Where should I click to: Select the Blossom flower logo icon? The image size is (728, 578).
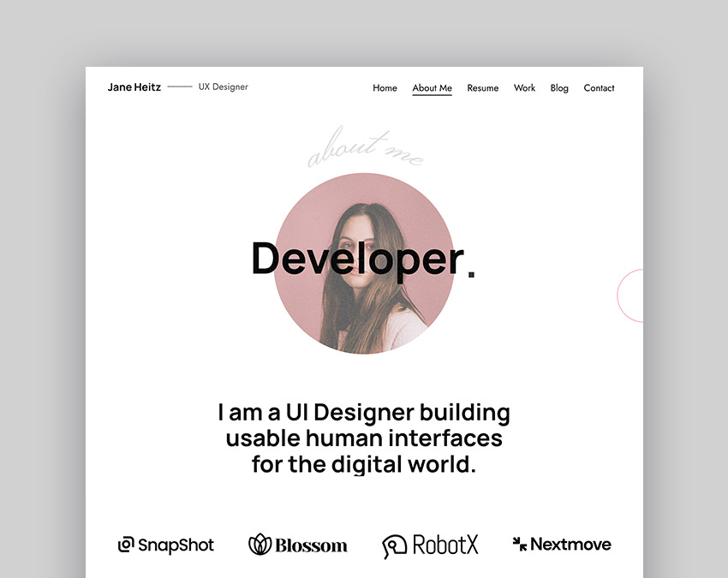[x=260, y=545]
